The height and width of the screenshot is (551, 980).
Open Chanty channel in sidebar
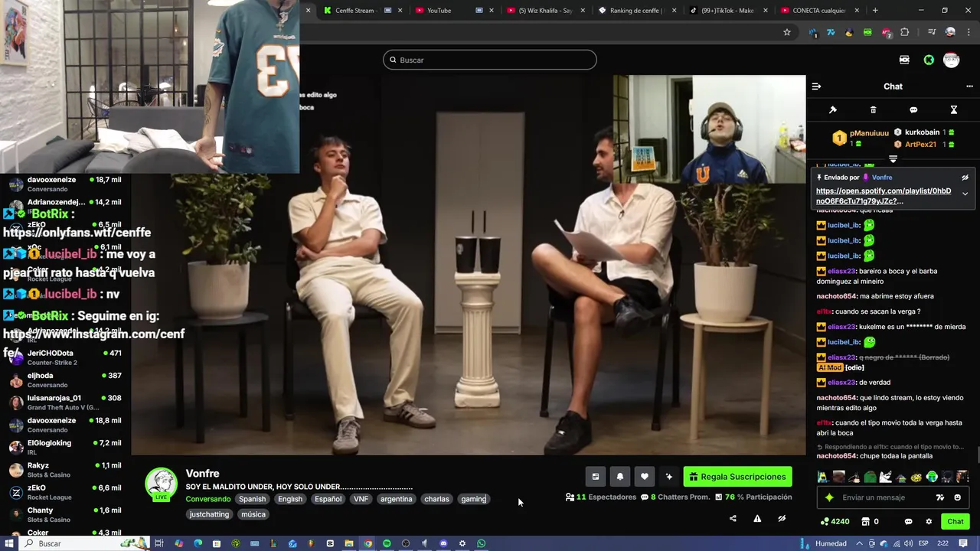click(x=65, y=514)
